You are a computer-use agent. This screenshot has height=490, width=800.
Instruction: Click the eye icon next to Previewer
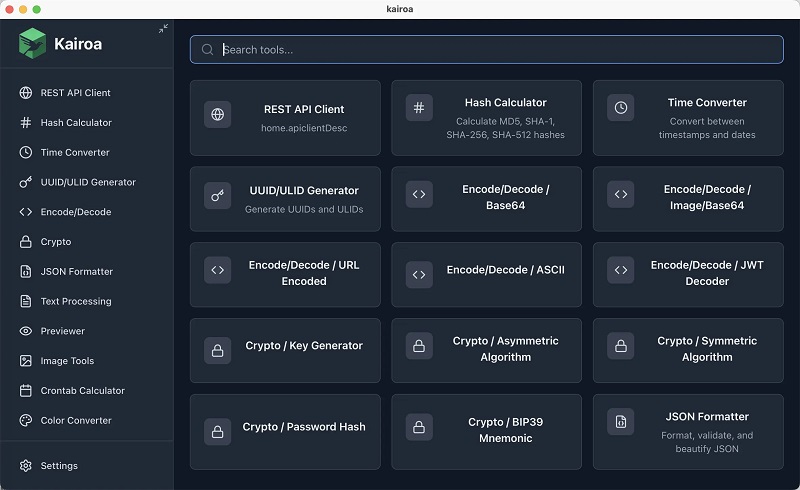[26, 331]
